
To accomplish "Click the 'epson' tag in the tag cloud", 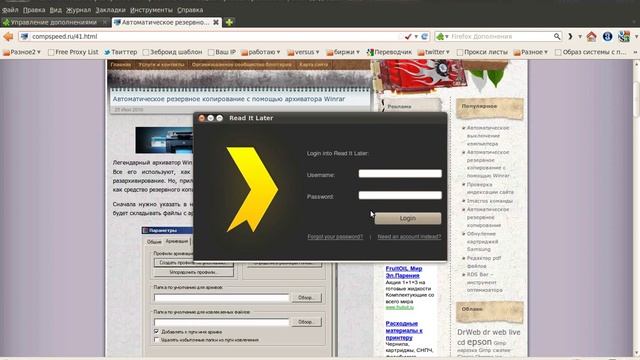I will pyautogui.click(x=479, y=342).
